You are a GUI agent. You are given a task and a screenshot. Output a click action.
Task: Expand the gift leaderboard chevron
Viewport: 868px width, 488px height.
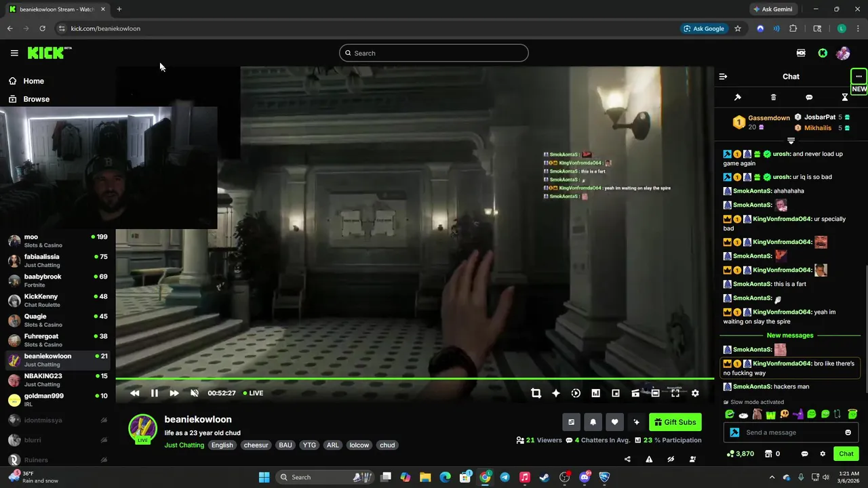tap(791, 141)
